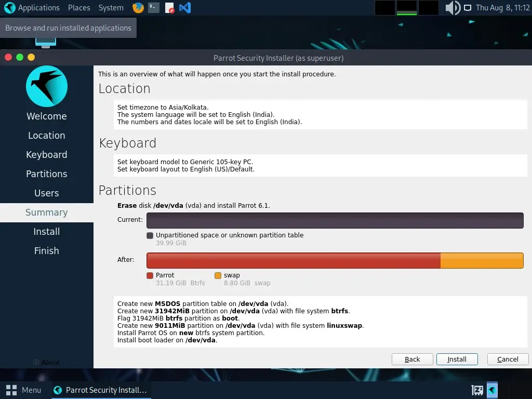Click the Parrot icon in the system tray
Screen dimensions: 532x399
(x=491, y=390)
